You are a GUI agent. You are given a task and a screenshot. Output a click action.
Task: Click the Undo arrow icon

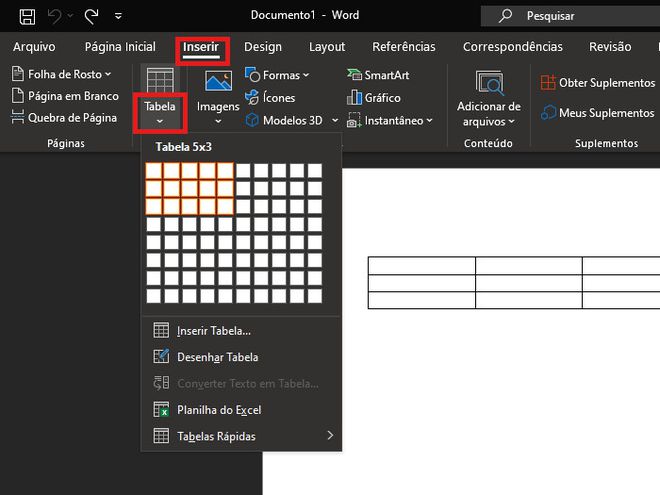55,16
